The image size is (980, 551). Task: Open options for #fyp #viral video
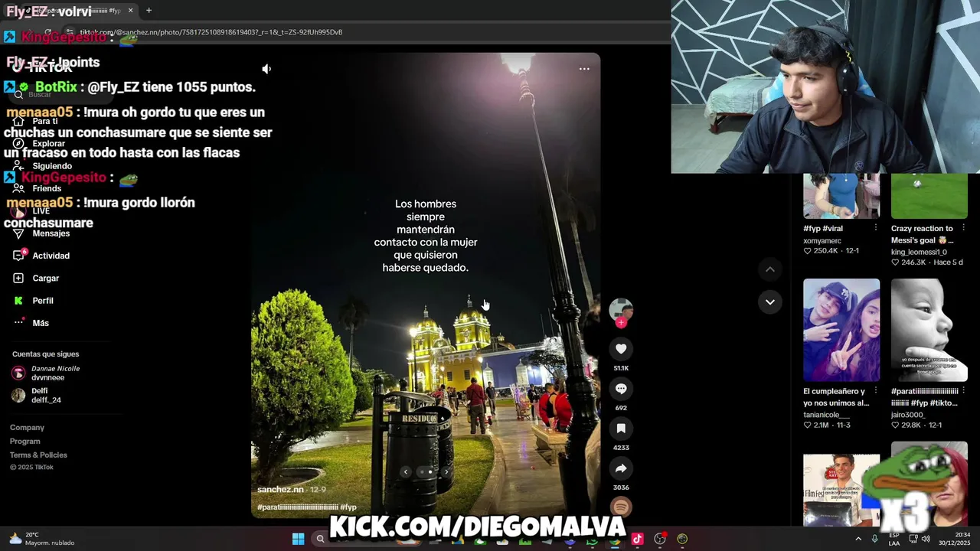(876, 228)
